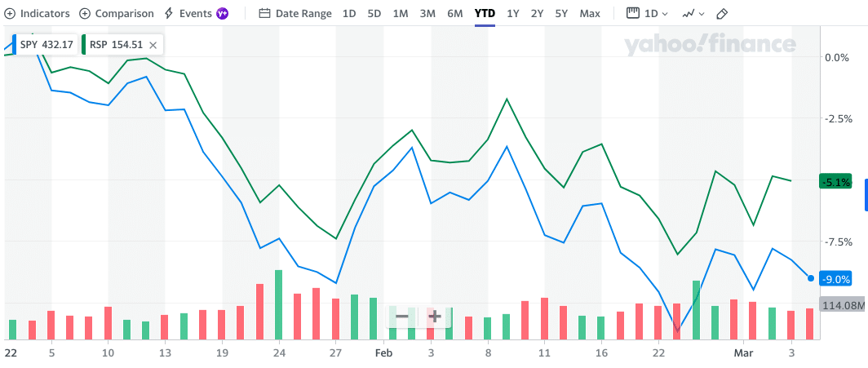The image size is (868, 368).
Task: Click the RSP 154.51 legend label
Action: coord(116,44)
